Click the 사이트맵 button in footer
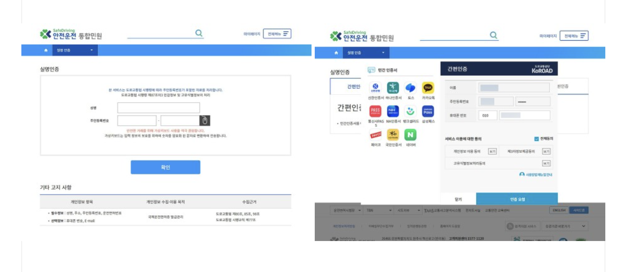This screenshot has height=272, width=644. point(579,210)
